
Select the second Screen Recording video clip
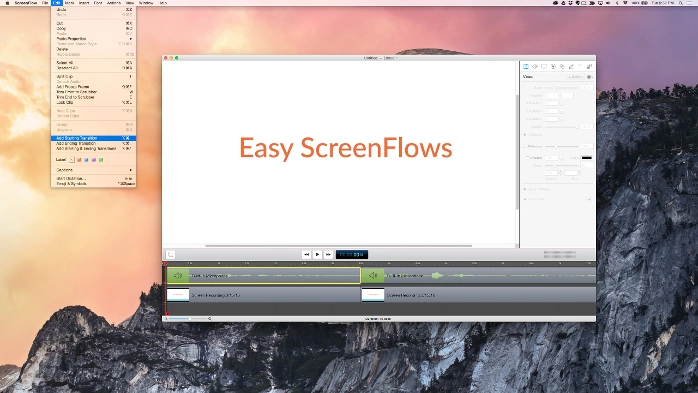[479, 295]
